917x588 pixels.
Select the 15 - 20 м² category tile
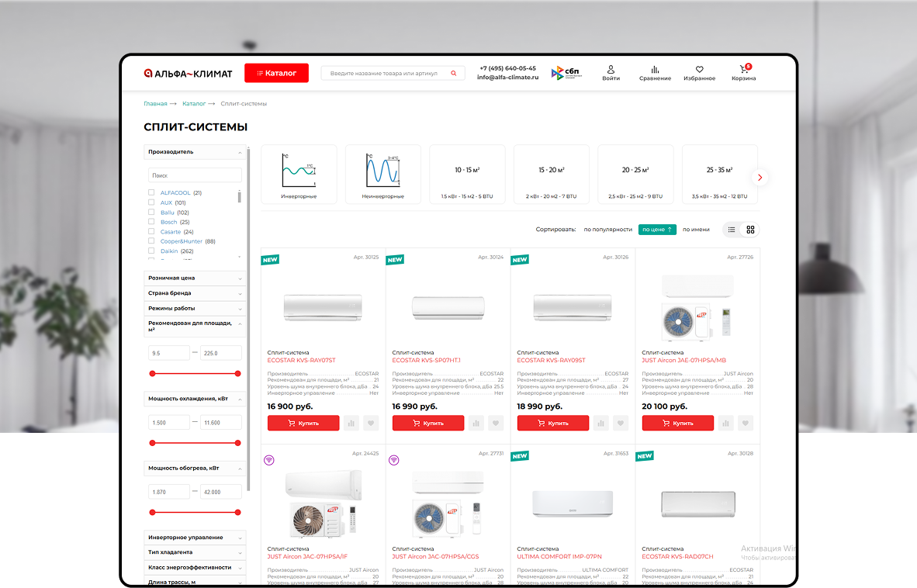[552, 175]
